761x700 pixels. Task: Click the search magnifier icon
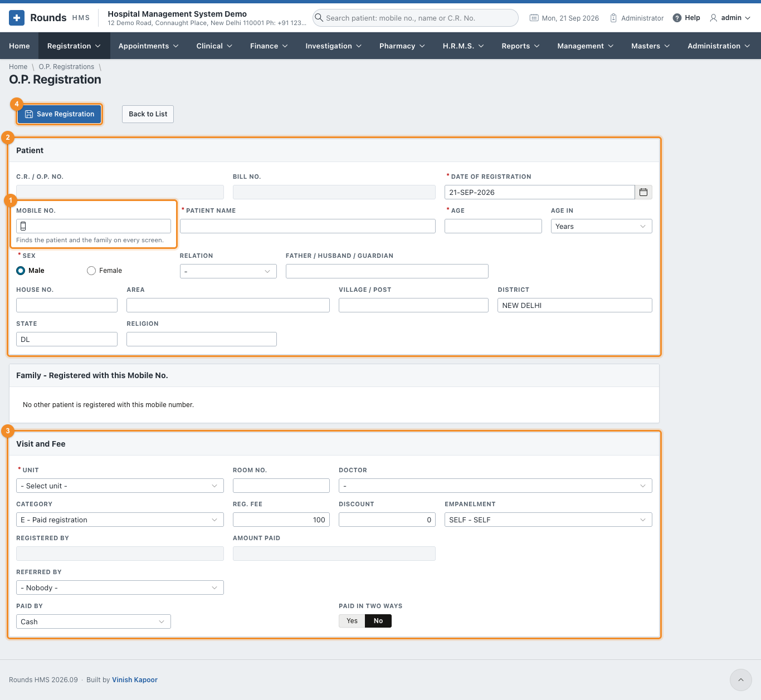[x=319, y=18]
